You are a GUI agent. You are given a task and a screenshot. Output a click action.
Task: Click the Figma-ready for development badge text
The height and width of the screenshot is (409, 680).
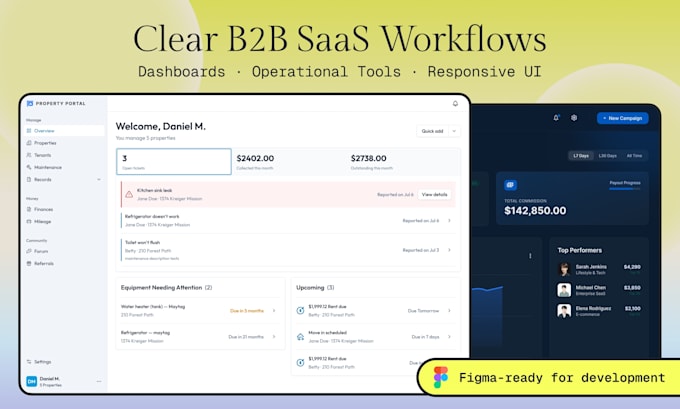pos(562,378)
